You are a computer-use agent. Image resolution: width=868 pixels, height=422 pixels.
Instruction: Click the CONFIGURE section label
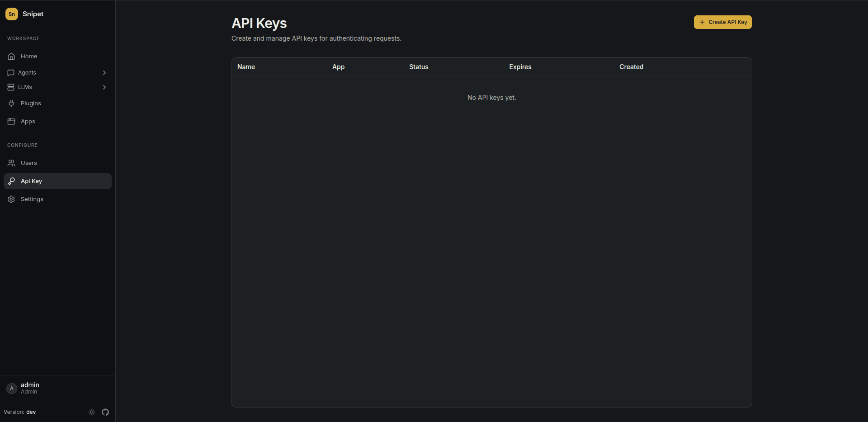22,145
